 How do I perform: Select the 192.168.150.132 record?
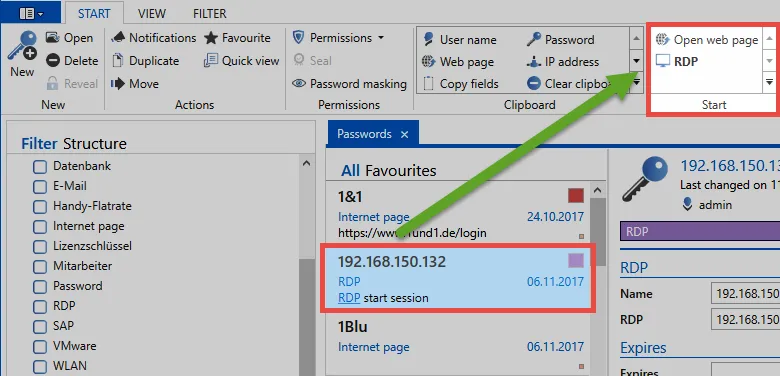click(x=458, y=279)
